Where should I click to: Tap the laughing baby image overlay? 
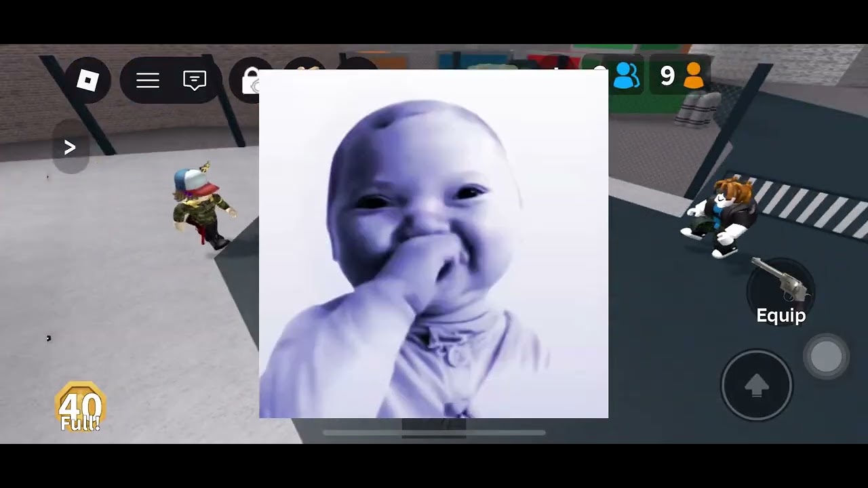tap(434, 244)
